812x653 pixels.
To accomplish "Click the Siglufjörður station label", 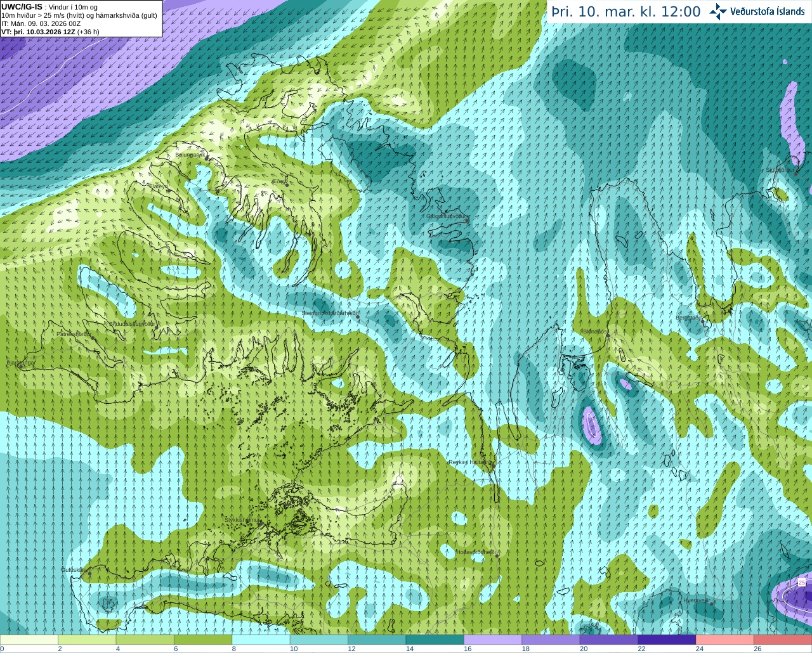I will 780,170.
